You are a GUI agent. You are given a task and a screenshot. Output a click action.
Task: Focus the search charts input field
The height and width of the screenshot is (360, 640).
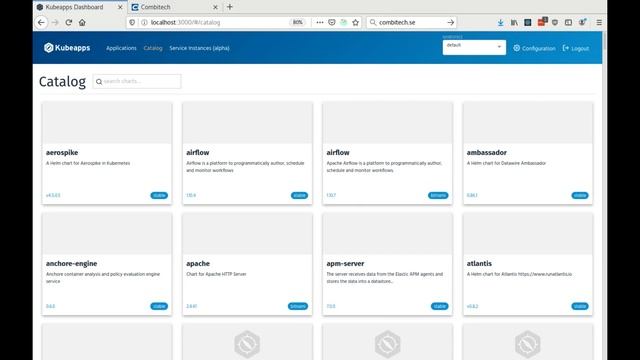pyautogui.click(x=137, y=81)
